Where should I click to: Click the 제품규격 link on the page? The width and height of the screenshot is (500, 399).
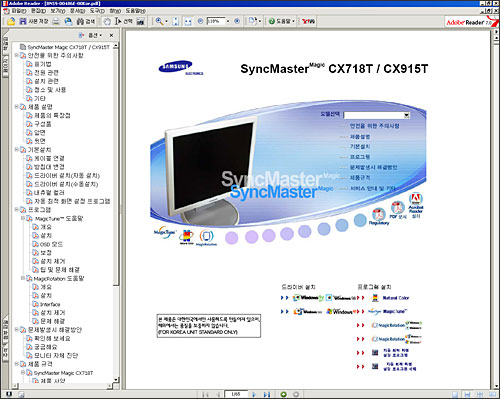(360, 178)
